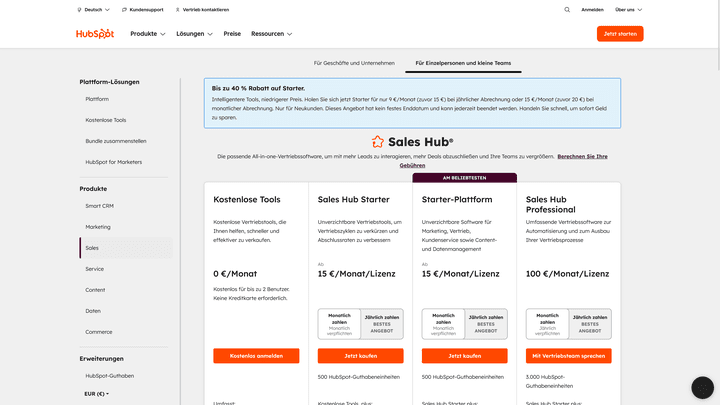Click the AM BELIEBTESTEN badge
Image resolution: width=720 pixels, height=405 pixels.
tap(464, 178)
